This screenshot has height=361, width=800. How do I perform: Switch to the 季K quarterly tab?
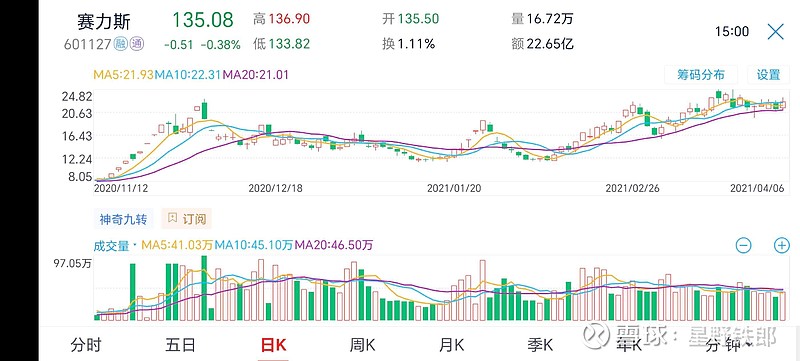540,345
